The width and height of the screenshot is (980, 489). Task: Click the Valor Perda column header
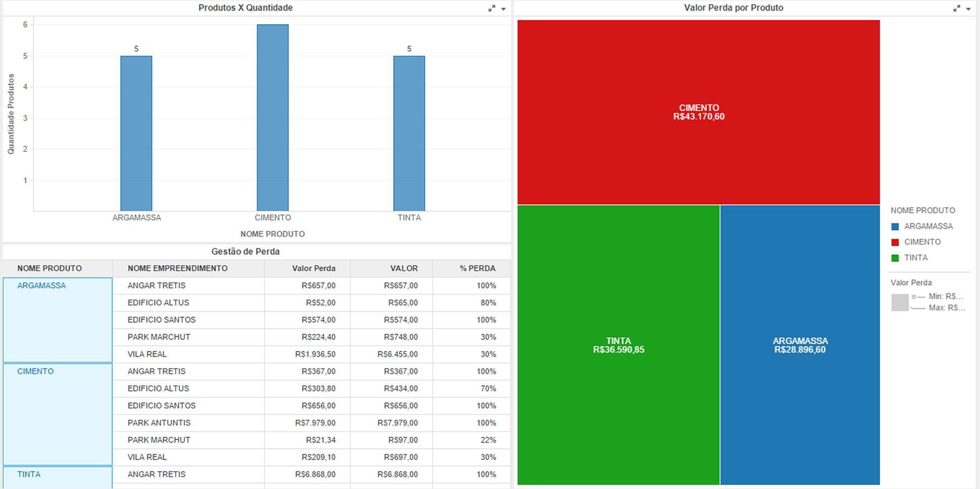click(314, 268)
